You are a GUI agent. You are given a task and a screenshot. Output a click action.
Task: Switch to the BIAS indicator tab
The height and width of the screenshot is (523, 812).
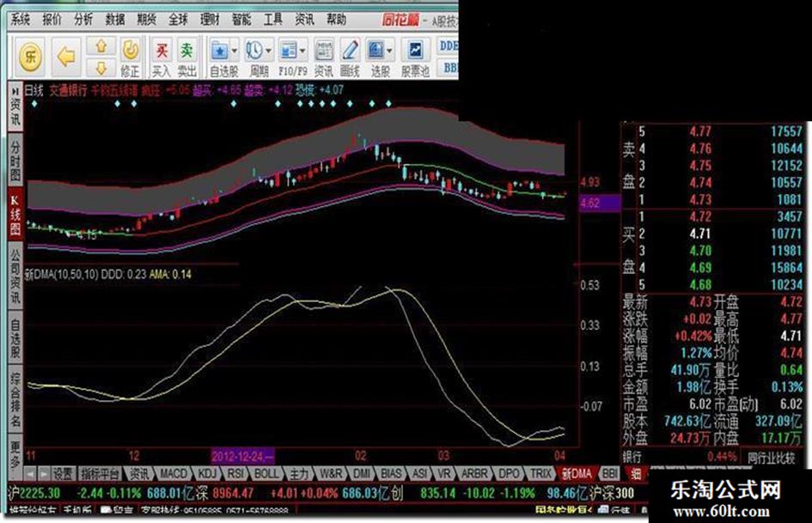pyautogui.click(x=391, y=473)
